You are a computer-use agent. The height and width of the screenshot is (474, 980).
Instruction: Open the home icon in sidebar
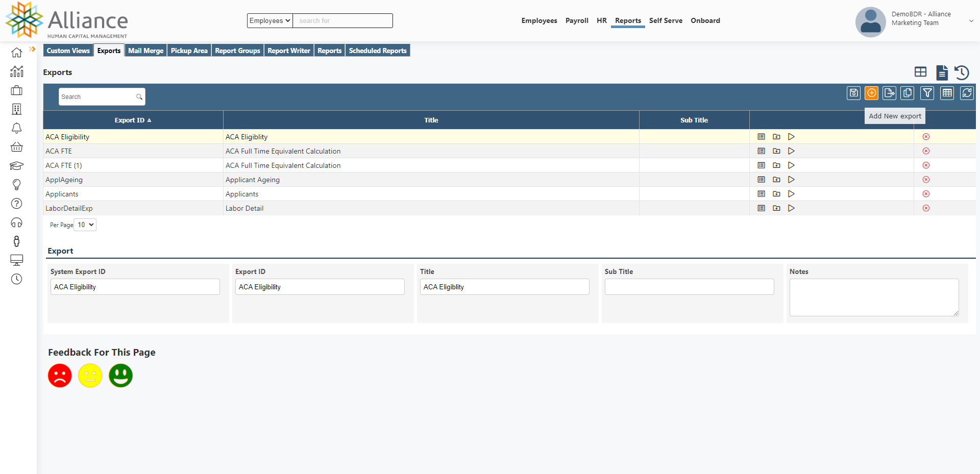17,53
